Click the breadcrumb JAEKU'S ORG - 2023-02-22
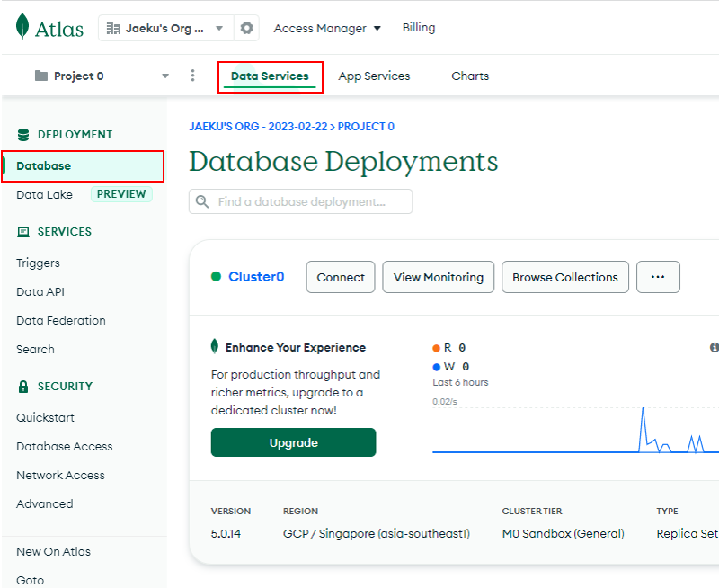This screenshot has height=588, width=719. 258,127
